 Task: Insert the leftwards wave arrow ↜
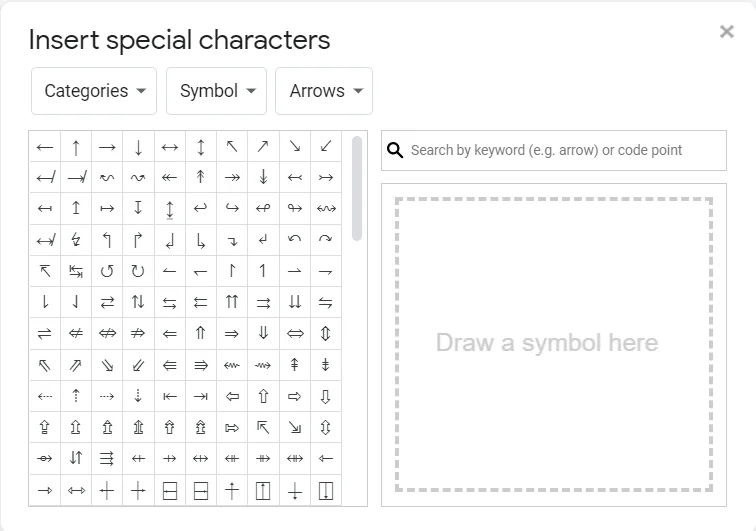(x=107, y=177)
